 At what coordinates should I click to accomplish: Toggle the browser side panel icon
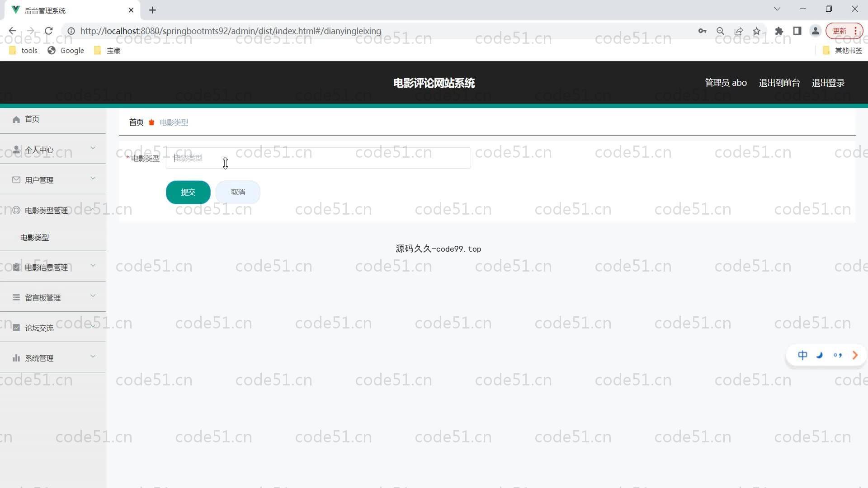point(797,31)
